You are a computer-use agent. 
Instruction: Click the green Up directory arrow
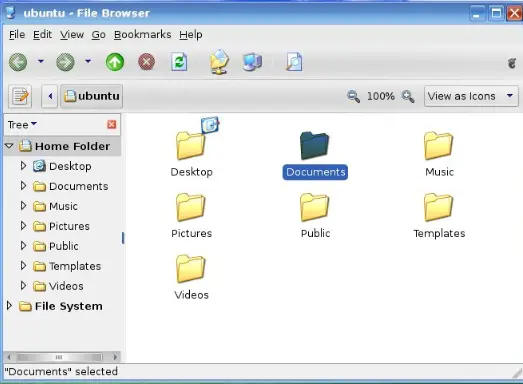pos(115,62)
